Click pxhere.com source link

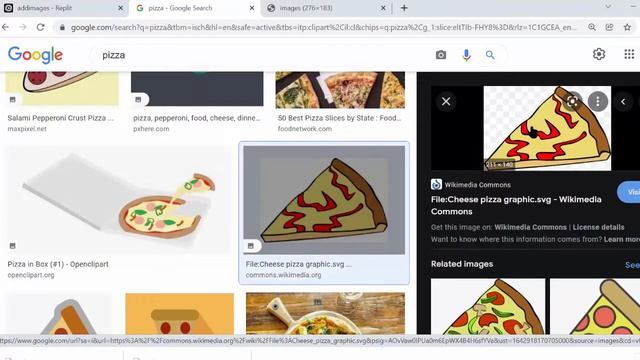(151, 129)
